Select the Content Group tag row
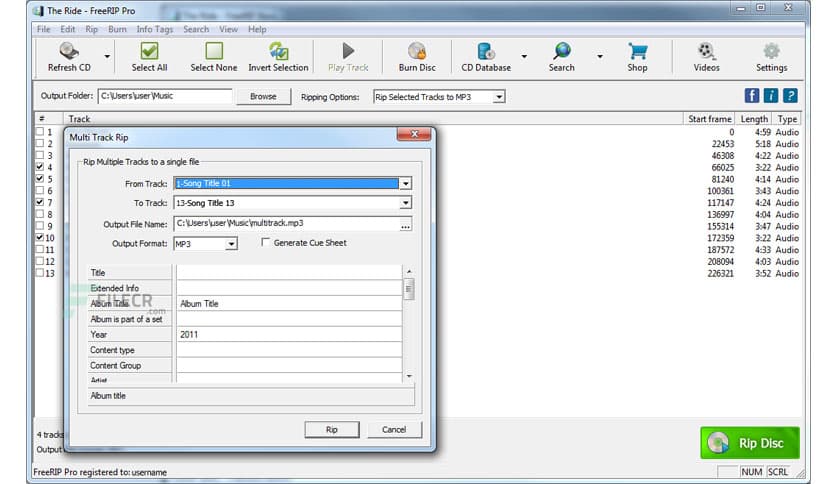Screen dimensions: 836x484 click(x=130, y=365)
